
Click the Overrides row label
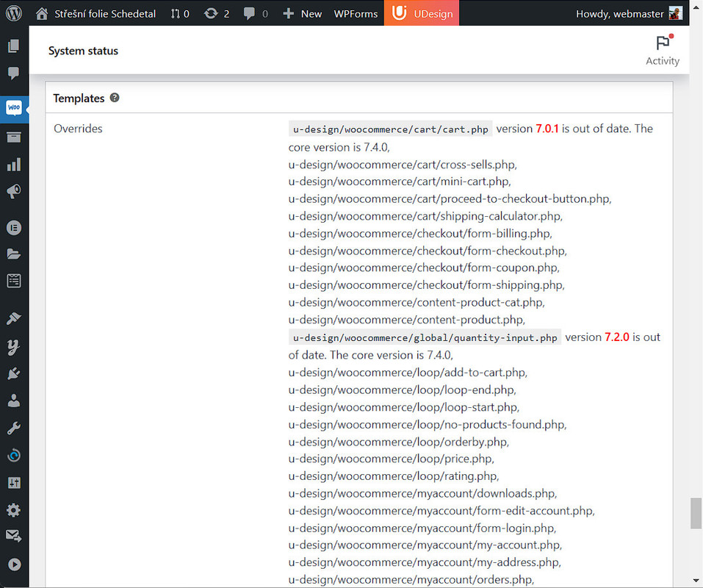tap(78, 129)
